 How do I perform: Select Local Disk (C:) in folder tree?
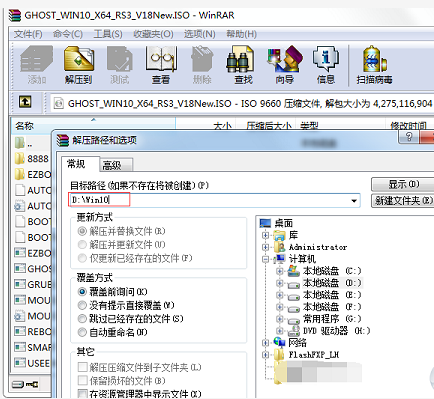point(324,271)
